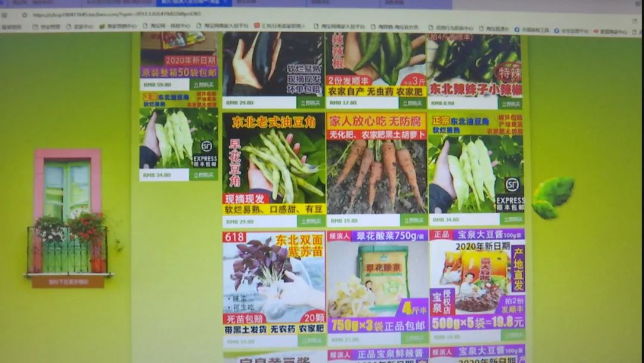Click the 特辣 round badge on the chili product image

(510, 72)
